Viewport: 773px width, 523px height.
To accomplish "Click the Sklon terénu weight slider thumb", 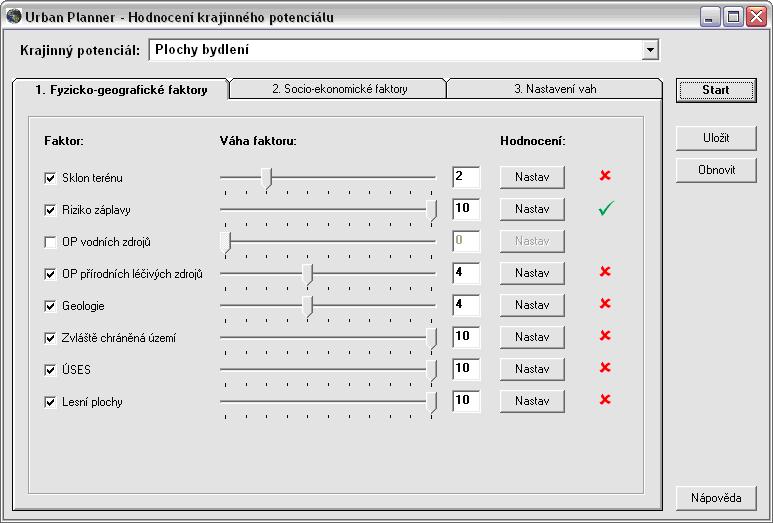I will 266,178.
